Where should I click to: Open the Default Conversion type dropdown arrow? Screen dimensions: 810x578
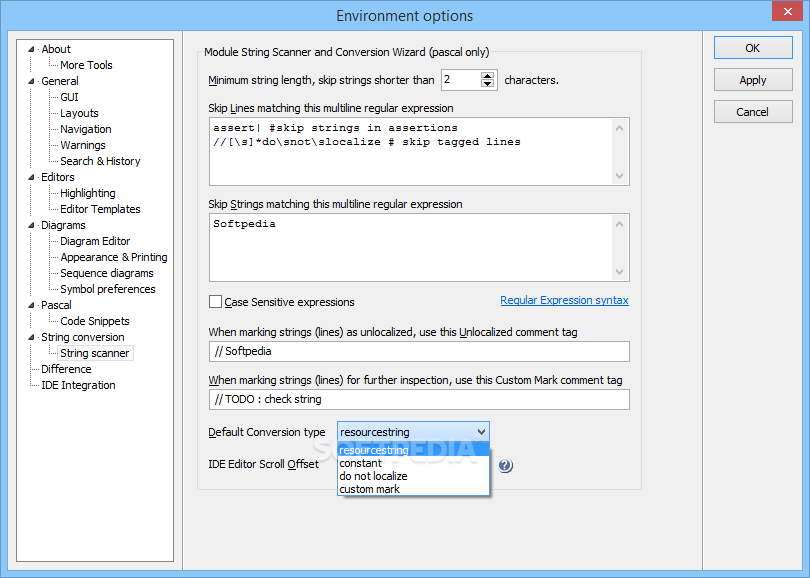click(x=481, y=432)
